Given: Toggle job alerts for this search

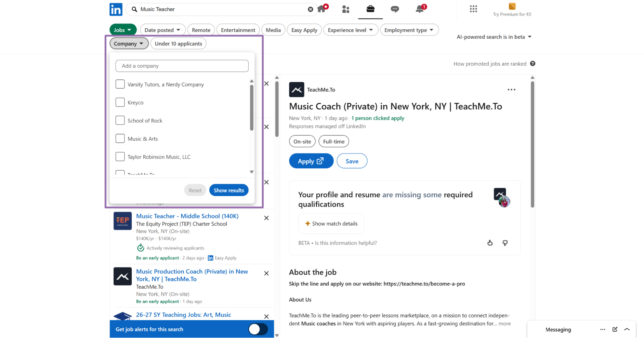Looking at the screenshot, I should coord(258,329).
